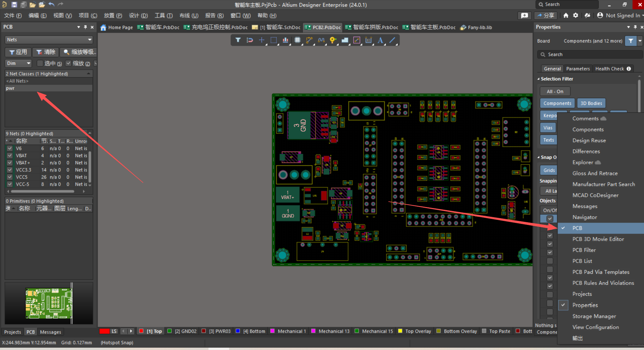Open the Dim highlight mode dropdown

(x=18, y=63)
